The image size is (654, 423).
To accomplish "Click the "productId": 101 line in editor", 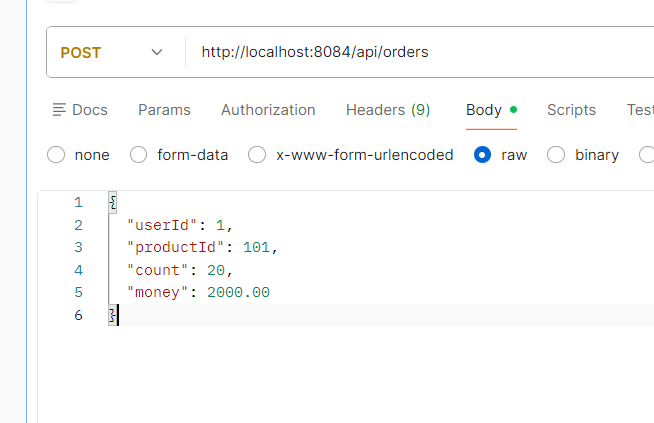I will coord(201,247).
